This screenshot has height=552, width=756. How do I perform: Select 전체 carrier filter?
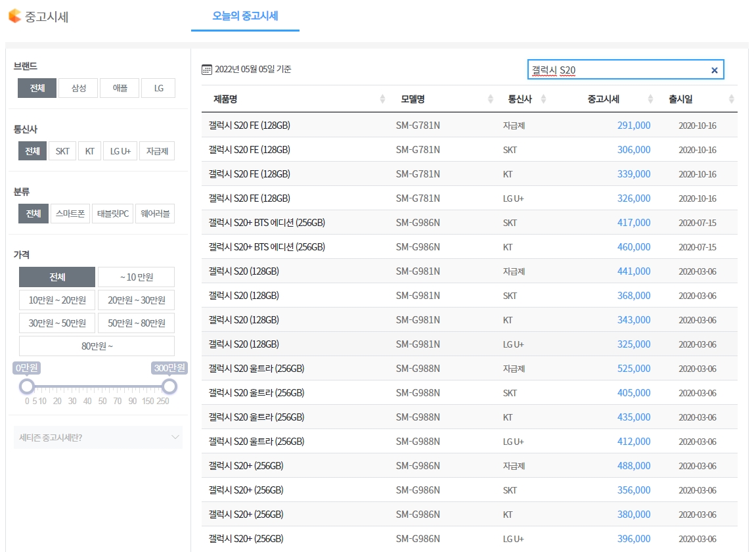point(33,151)
